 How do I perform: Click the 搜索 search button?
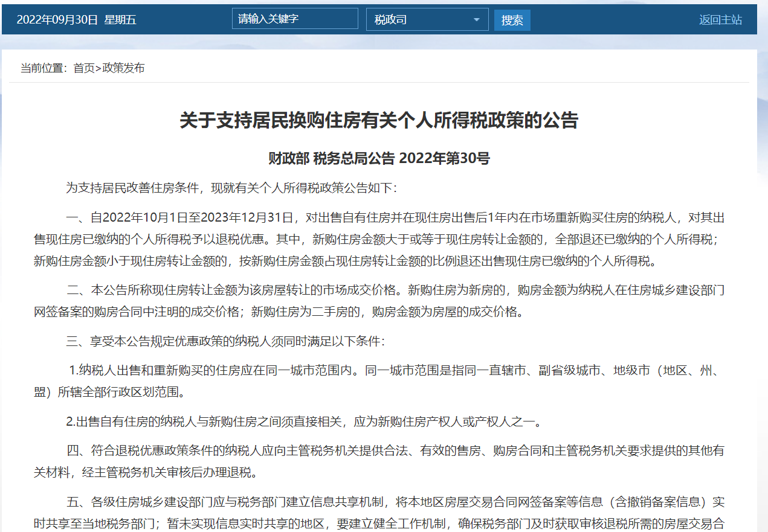pyautogui.click(x=512, y=19)
